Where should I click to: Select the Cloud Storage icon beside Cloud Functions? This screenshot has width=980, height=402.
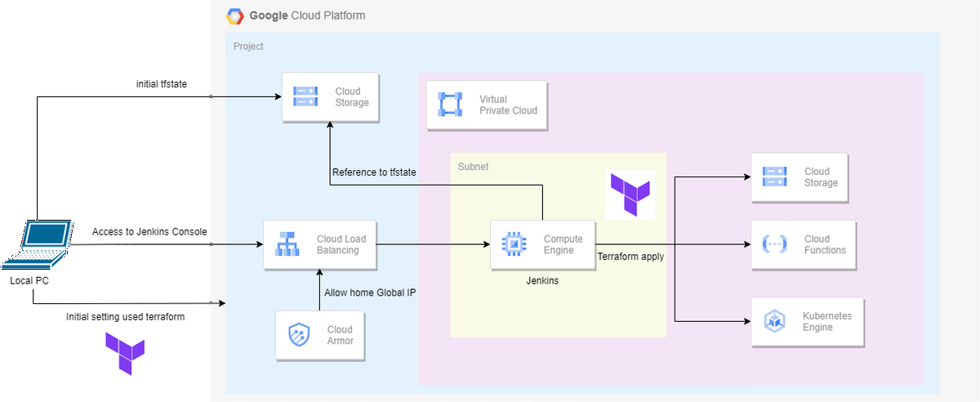click(773, 177)
